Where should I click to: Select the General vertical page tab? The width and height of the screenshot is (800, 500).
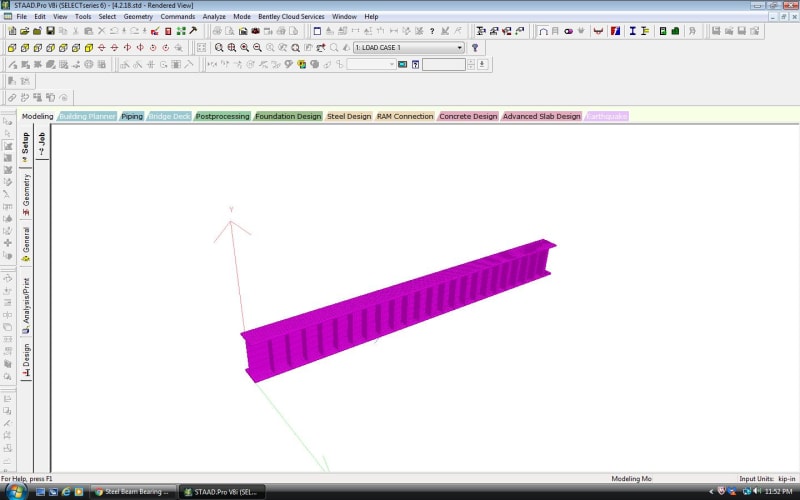click(x=26, y=244)
